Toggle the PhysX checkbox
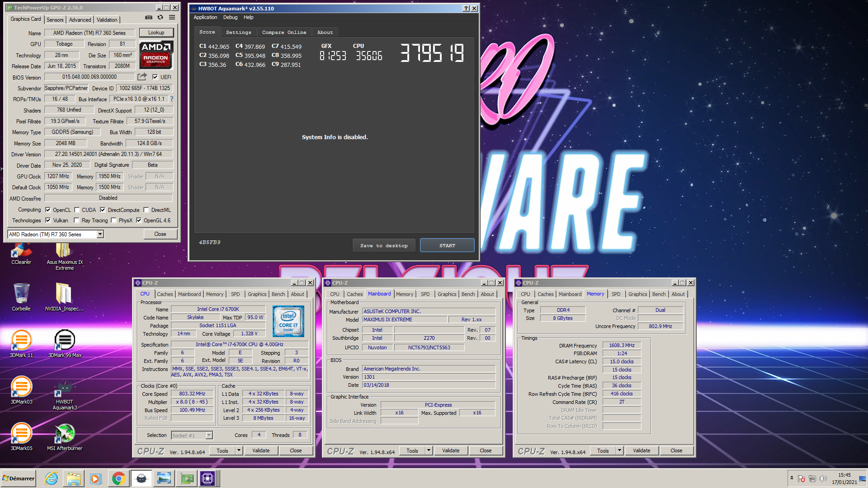The width and height of the screenshot is (868, 488). coord(113,221)
